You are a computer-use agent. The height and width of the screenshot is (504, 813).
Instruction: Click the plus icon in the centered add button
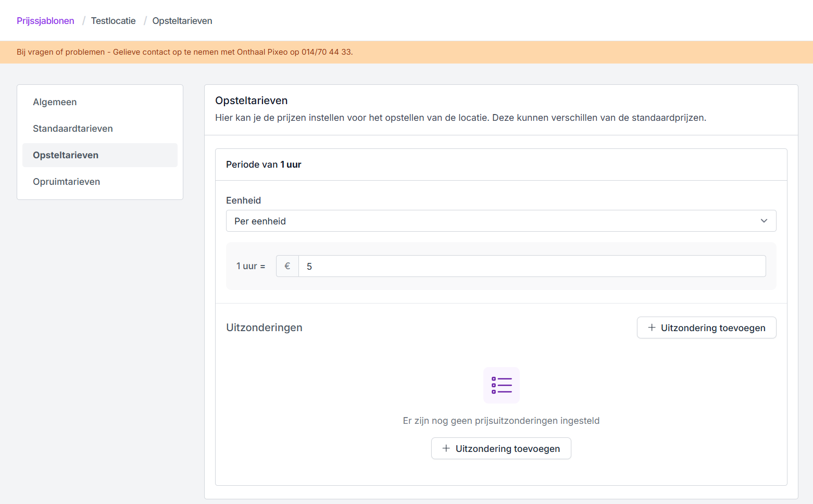tap(446, 448)
